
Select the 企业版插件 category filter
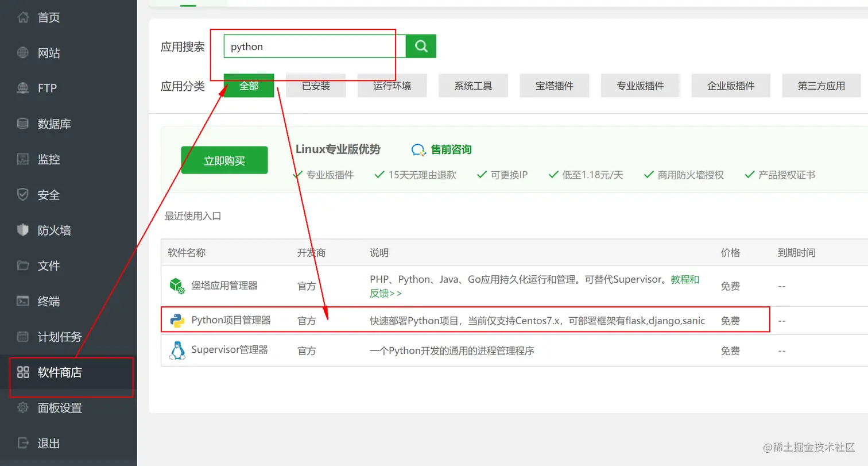pos(731,86)
